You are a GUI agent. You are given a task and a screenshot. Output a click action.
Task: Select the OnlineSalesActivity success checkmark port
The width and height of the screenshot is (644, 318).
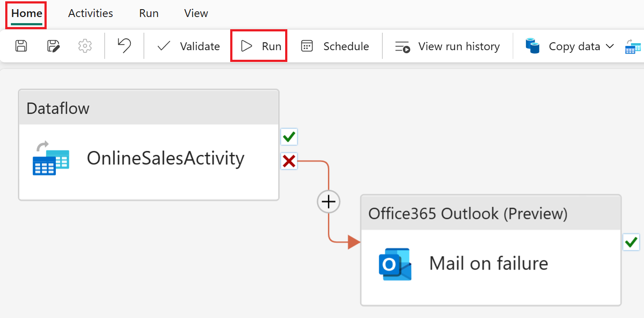pyautogui.click(x=289, y=137)
